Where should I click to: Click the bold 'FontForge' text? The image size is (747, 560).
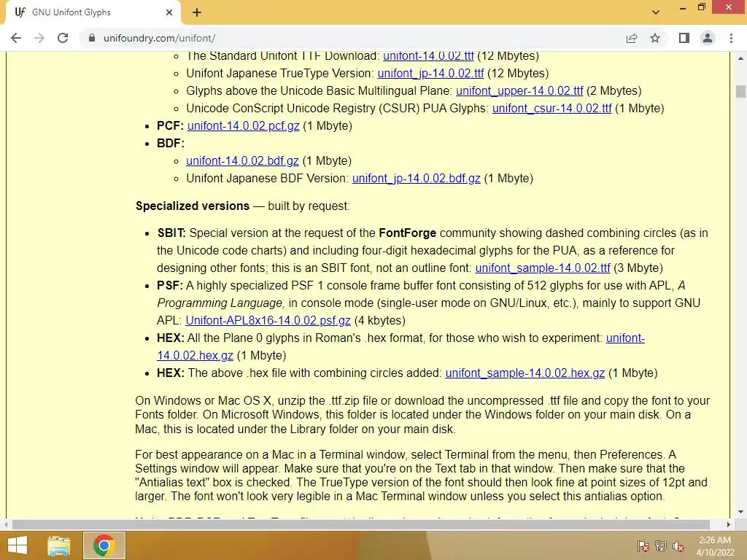[x=407, y=233]
